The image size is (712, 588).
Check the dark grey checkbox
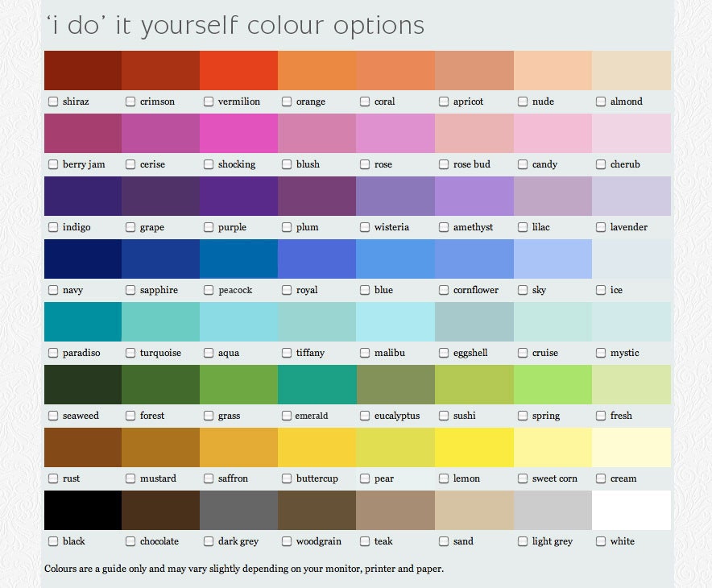(x=209, y=540)
